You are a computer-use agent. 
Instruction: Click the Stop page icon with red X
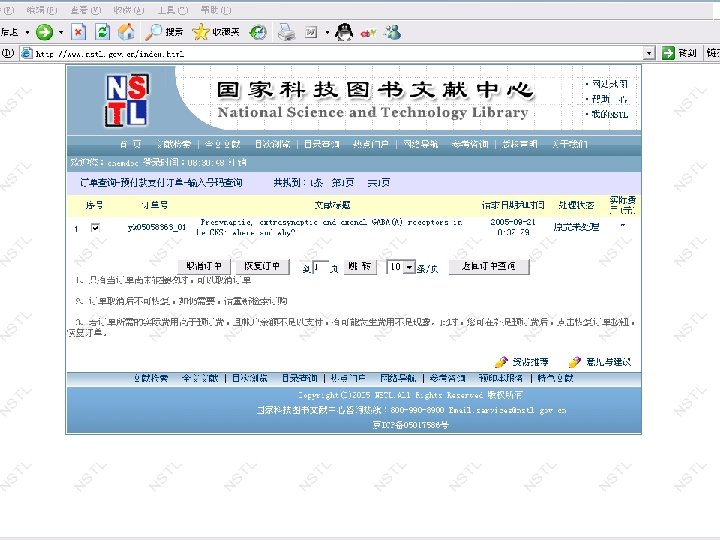point(79,32)
